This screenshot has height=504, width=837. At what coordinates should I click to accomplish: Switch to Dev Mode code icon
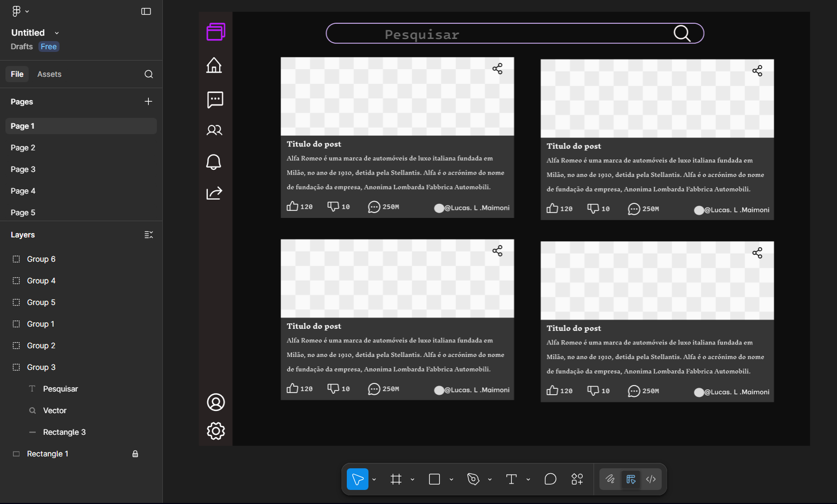pyautogui.click(x=651, y=479)
